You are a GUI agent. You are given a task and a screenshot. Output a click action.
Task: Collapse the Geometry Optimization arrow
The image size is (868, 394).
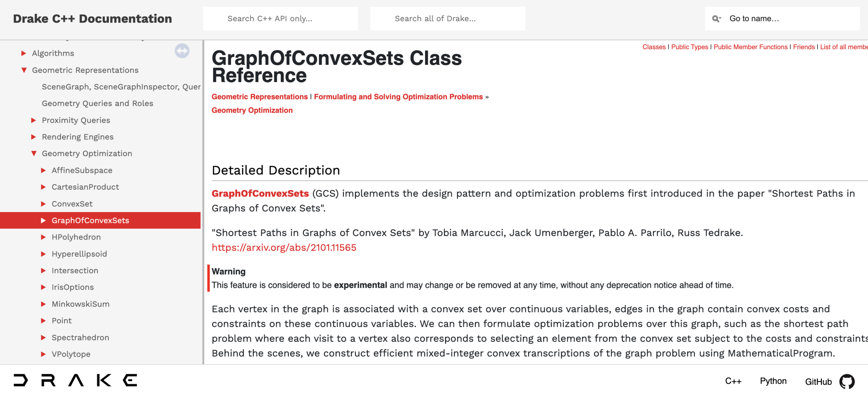pyautogui.click(x=34, y=154)
